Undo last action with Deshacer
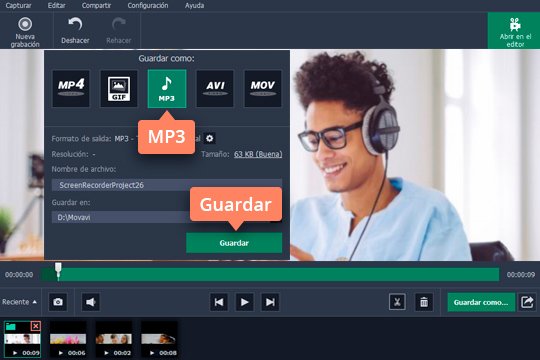Image resolution: width=540 pixels, height=360 pixels. click(75, 31)
